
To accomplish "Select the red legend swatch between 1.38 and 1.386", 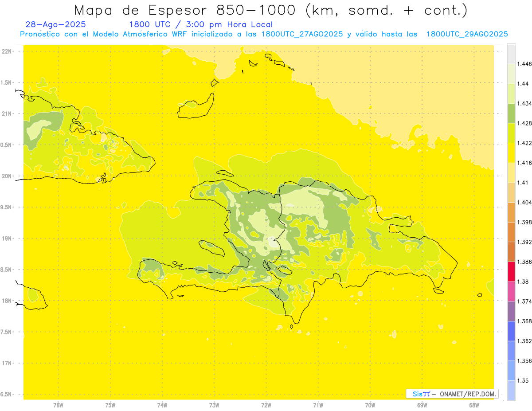I will coord(511,272).
